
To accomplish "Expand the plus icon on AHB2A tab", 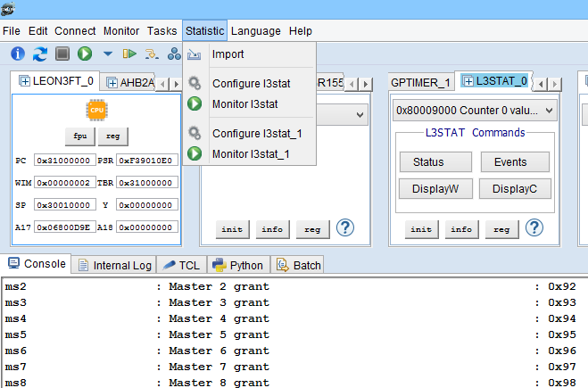I will point(112,82).
